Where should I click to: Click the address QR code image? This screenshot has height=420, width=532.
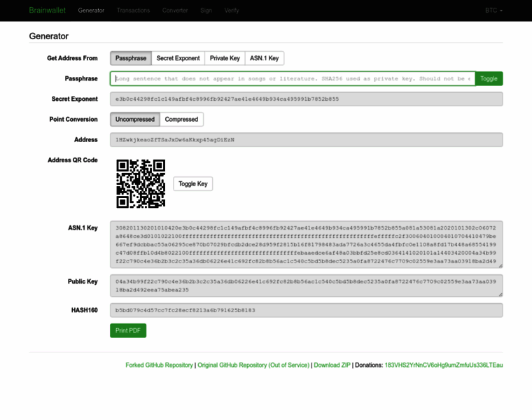tap(141, 183)
